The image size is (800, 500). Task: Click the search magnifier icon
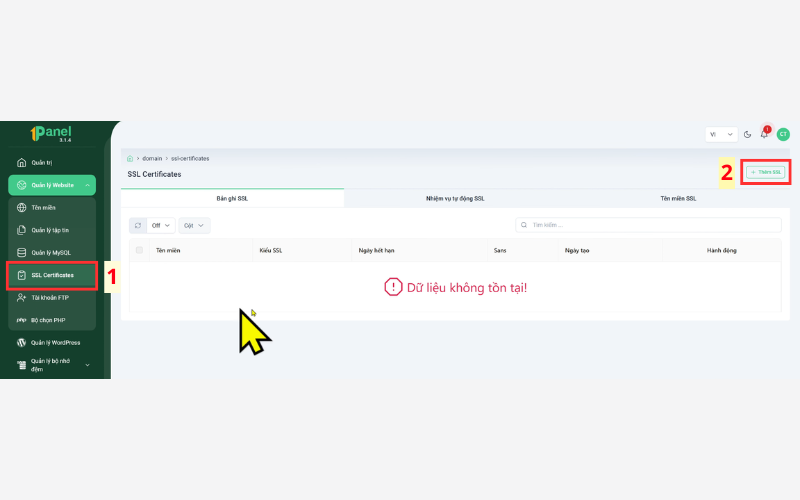coord(524,225)
